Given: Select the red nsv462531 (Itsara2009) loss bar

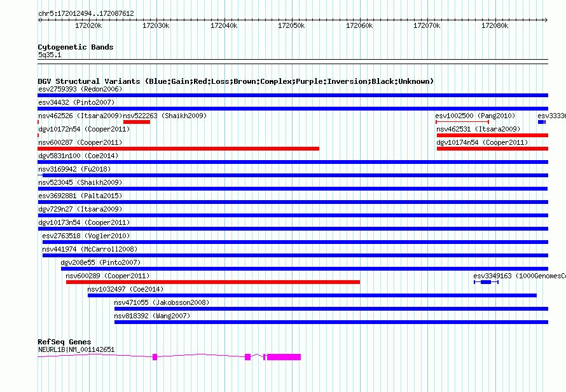Looking at the screenshot, I should pos(492,135).
